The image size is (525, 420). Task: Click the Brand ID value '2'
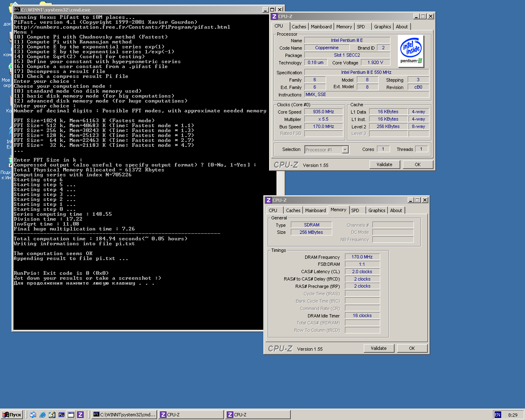coord(383,48)
